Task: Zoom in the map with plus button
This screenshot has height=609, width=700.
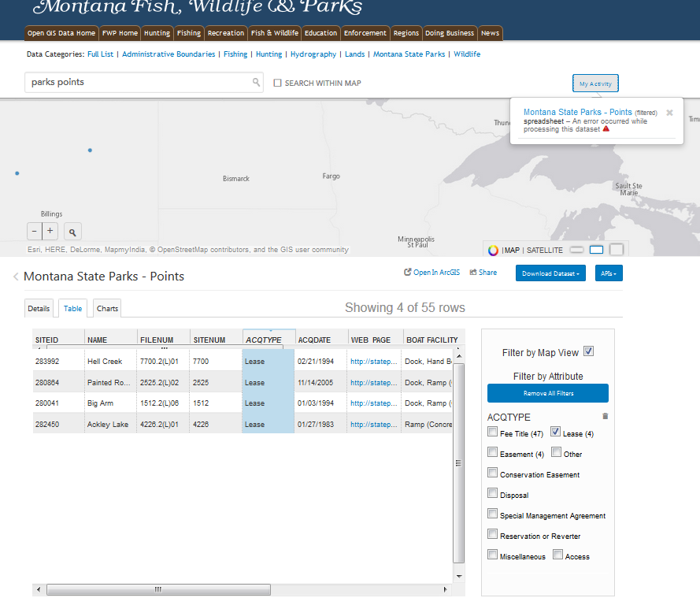Action: tap(50, 232)
